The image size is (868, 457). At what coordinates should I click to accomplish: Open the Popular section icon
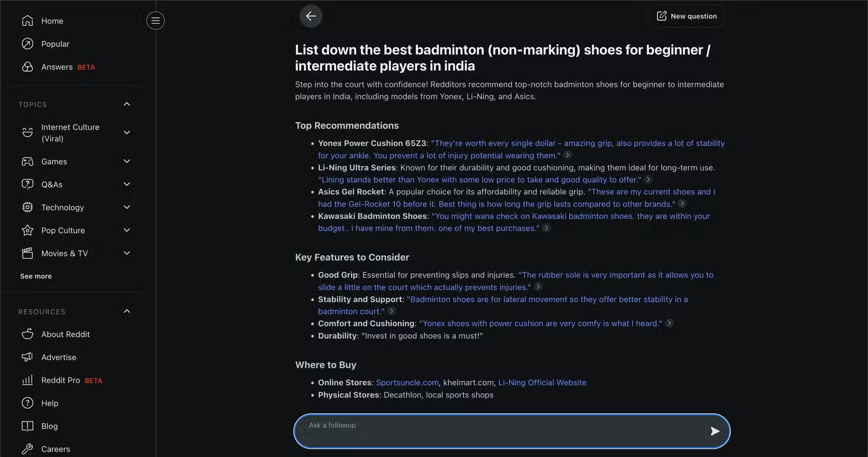click(27, 44)
